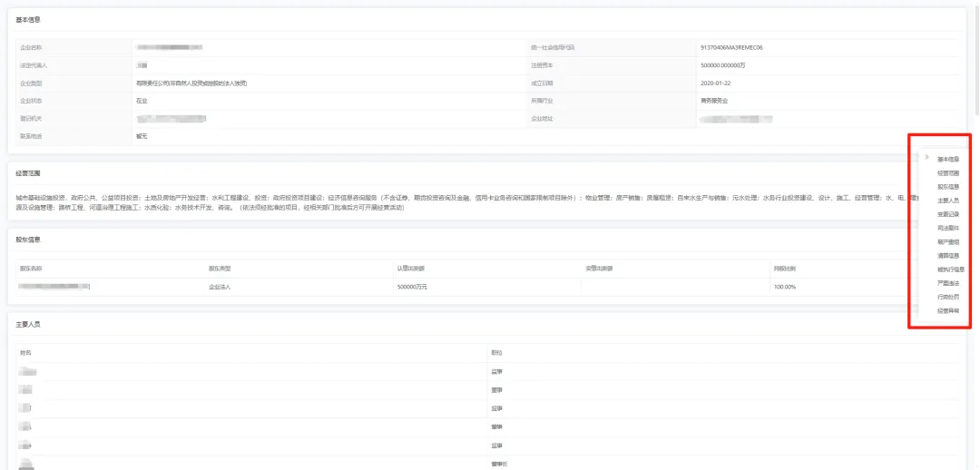
Task: Click the 基本信息 section heading at top left
Action: point(28,20)
